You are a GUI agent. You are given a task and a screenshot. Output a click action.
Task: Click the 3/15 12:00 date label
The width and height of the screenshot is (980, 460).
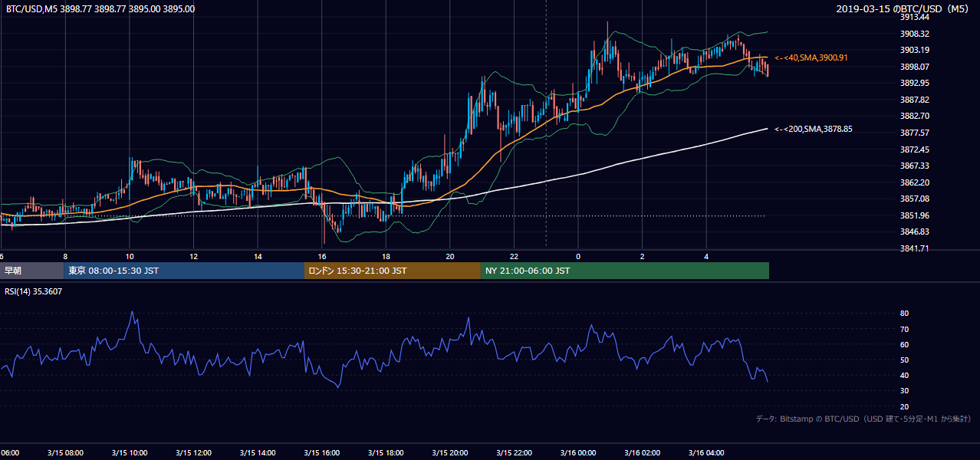pos(193,452)
